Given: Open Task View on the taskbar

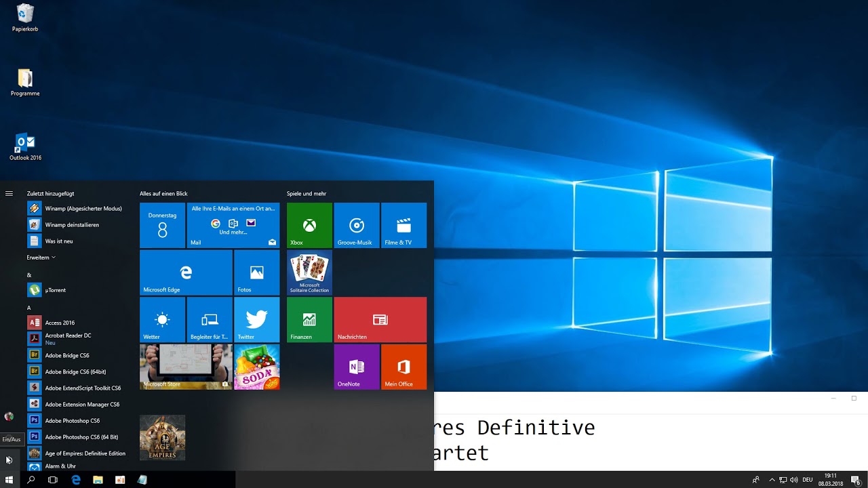Looking at the screenshot, I should 53,480.
